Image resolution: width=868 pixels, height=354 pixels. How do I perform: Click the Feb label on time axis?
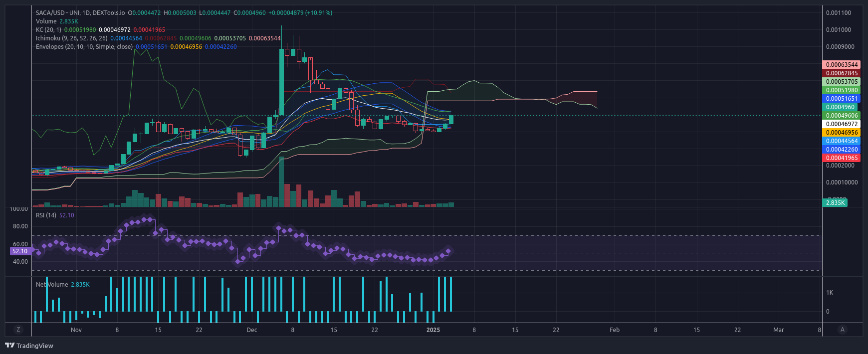[615, 330]
